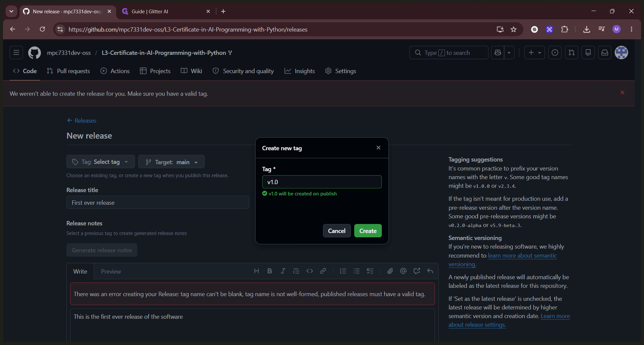This screenshot has height=345, width=644.
Task: Open the repository Settings tab
Action: 341,71
